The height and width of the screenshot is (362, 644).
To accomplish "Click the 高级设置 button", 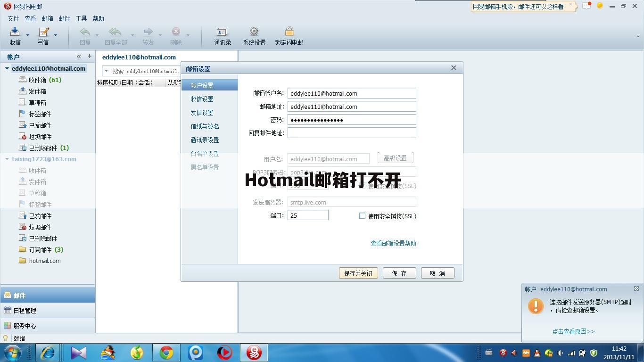I will [x=395, y=158].
